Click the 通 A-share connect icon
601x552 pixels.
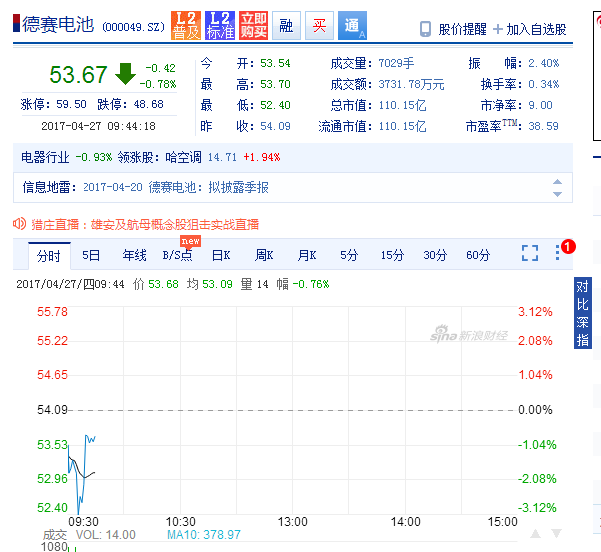click(x=352, y=26)
